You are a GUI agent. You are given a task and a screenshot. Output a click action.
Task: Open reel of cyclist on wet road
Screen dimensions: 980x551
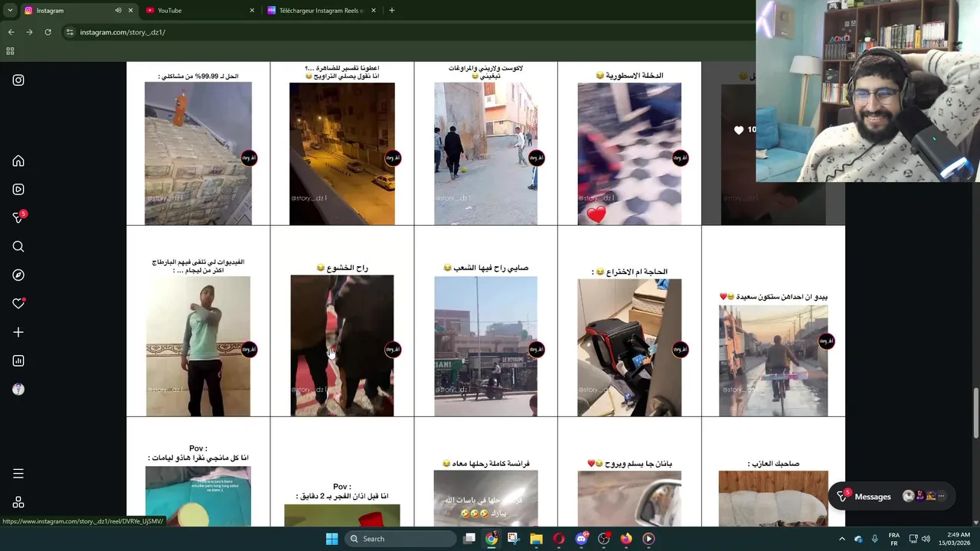[x=773, y=322]
